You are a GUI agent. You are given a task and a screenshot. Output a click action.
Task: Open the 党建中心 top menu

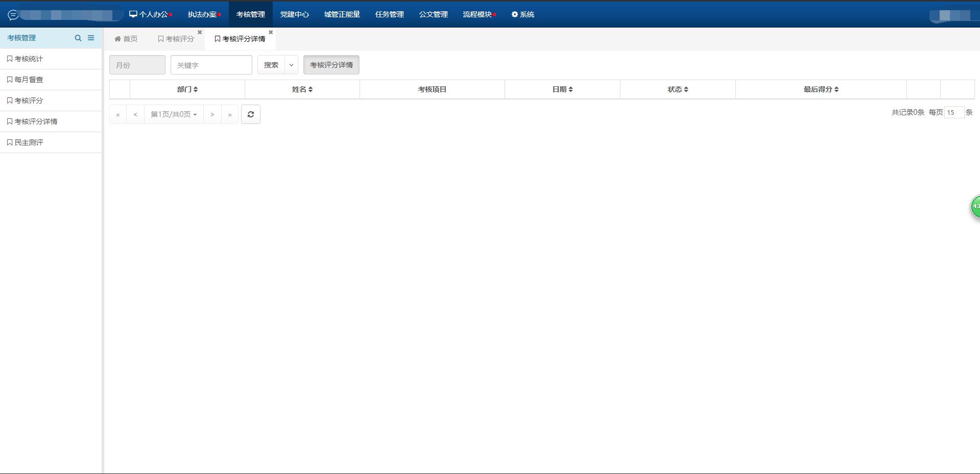click(294, 14)
